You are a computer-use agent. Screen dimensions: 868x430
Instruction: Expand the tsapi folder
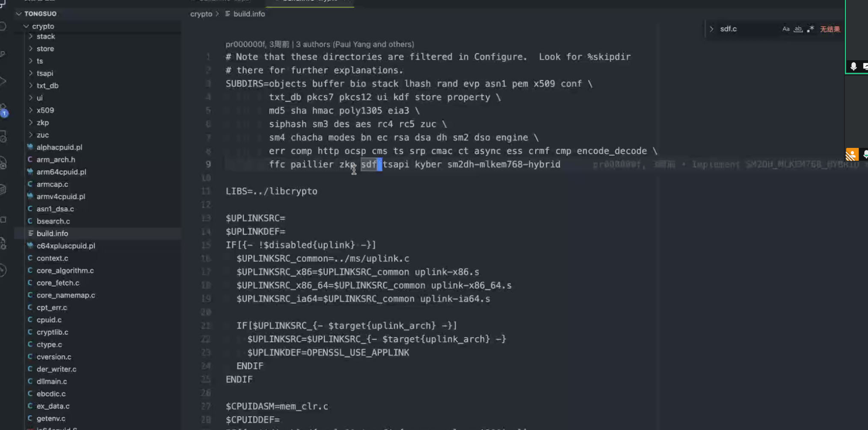44,73
